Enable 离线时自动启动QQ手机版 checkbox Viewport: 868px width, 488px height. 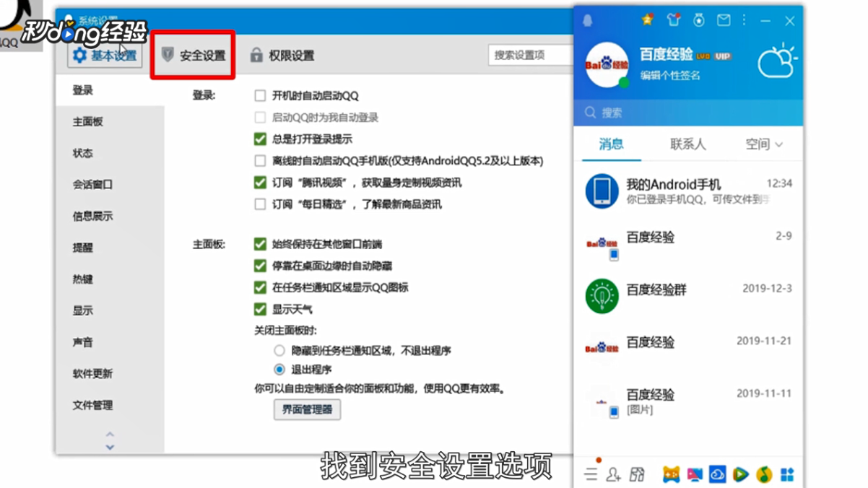(x=260, y=160)
